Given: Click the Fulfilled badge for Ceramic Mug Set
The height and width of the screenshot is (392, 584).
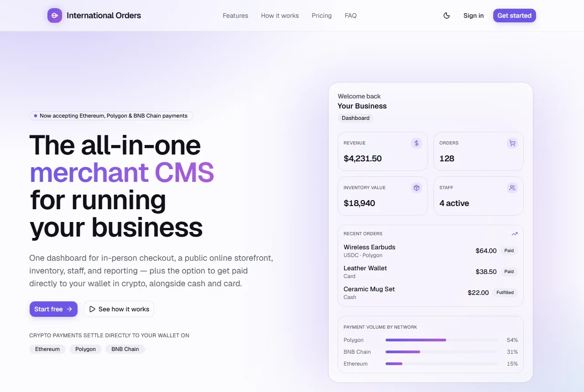Looking at the screenshot, I should [505, 293].
